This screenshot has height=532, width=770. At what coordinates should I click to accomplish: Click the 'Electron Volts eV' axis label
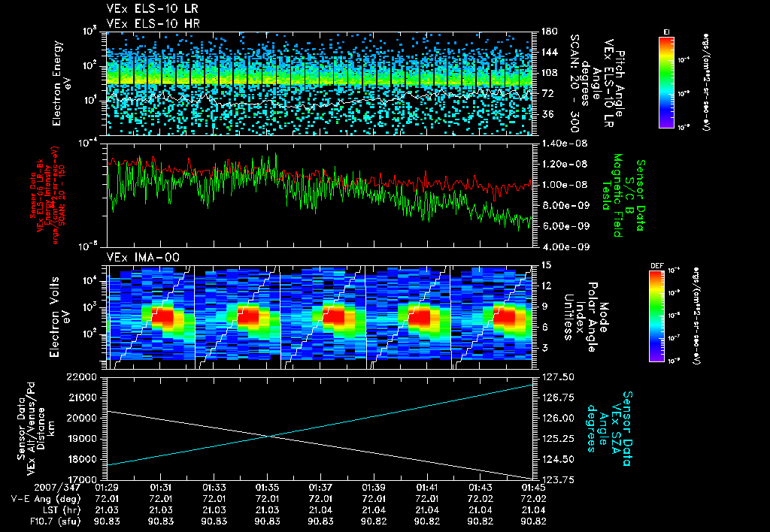click(59, 316)
